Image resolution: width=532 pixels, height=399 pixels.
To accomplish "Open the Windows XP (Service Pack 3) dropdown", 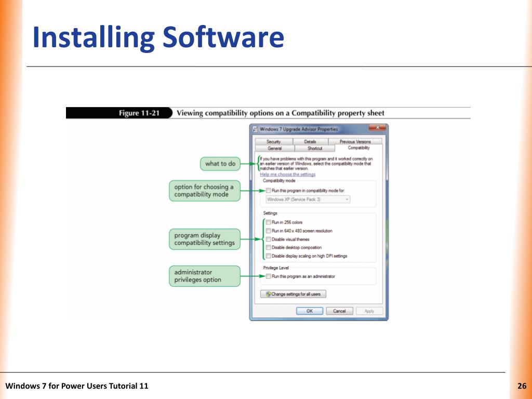I will [x=308, y=199].
